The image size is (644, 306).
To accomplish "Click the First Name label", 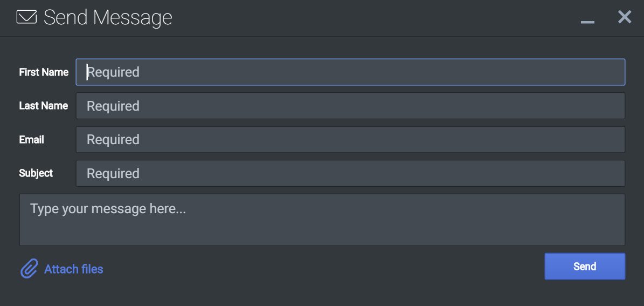I will 44,72.
